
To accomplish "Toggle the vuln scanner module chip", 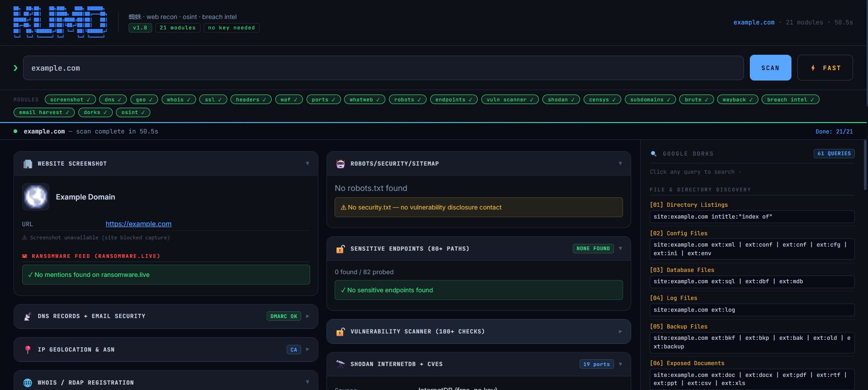I will [510, 100].
